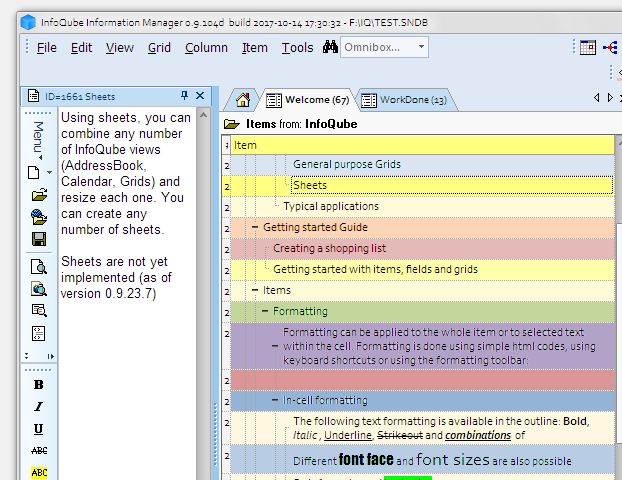The height and width of the screenshot is (480, 622).
Task: Expand editor toolbar overflow options arrow
Action: 50,356
